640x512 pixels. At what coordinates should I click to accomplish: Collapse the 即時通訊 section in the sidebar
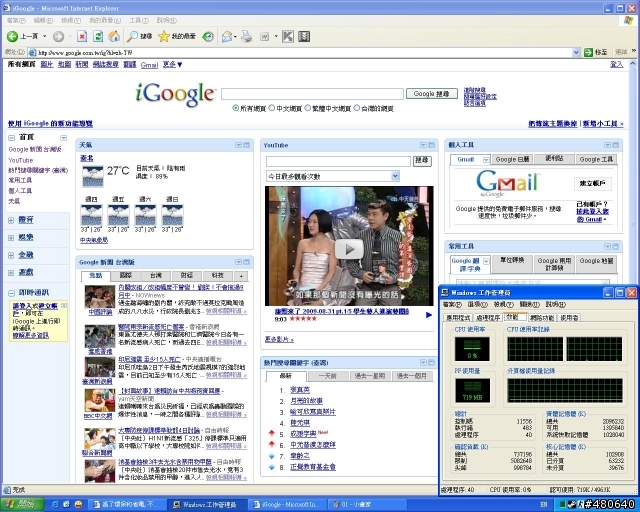click(x=11, y=293)
